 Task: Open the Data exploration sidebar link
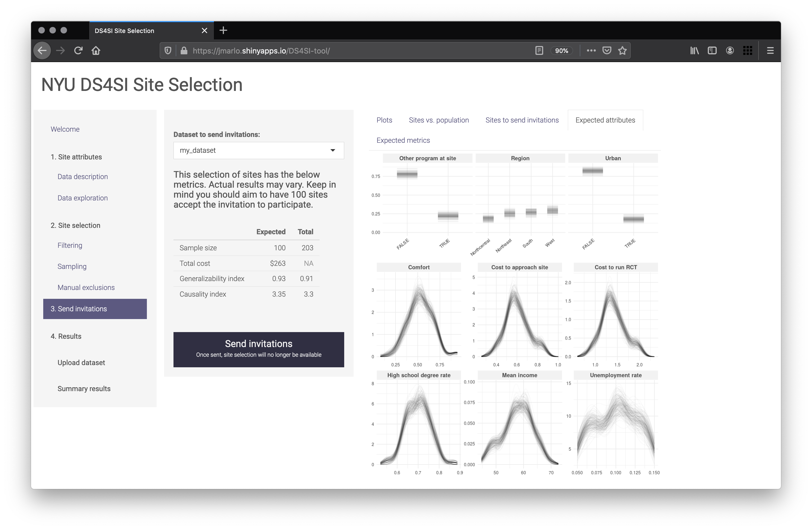coord(83,198)
